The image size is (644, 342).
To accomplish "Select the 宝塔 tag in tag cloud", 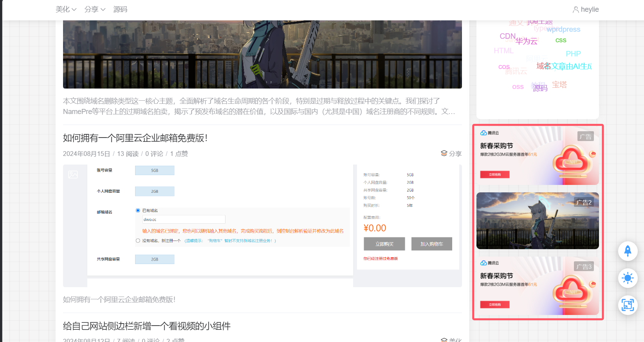I will 559,85.
